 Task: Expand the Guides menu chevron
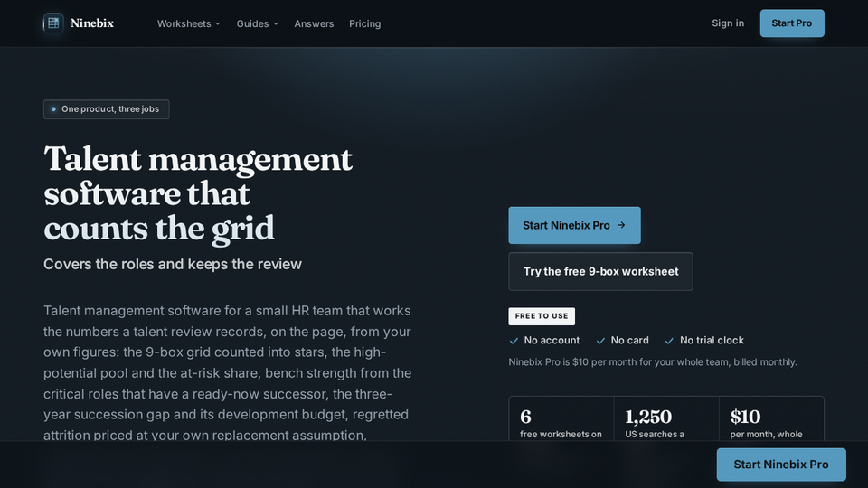[276, 23]
